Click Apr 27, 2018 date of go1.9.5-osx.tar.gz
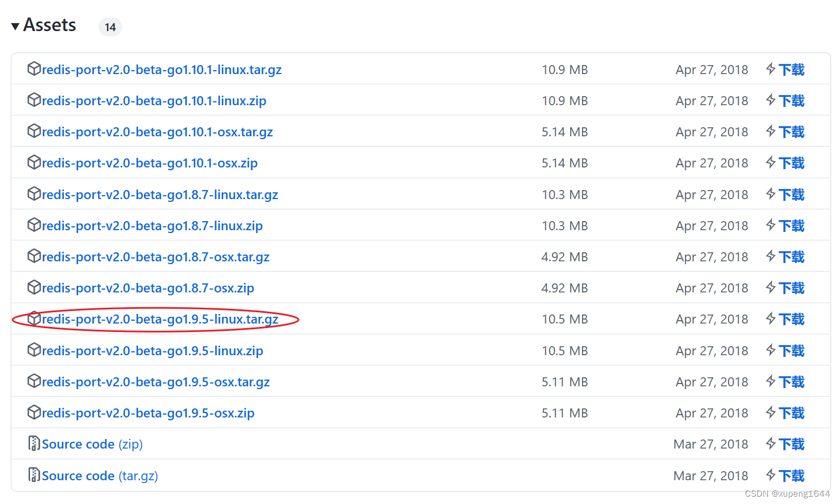 (712, 382)
